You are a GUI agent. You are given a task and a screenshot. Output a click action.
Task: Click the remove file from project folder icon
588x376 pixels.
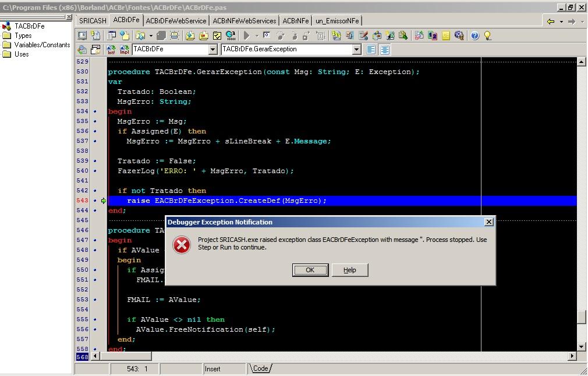pyautogui.click(x=204, y=36)
